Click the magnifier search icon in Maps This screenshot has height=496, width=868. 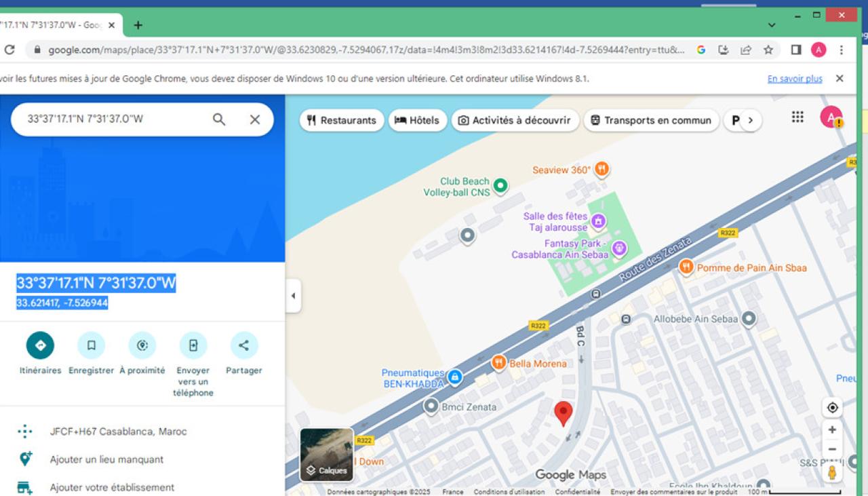(219, 119)
